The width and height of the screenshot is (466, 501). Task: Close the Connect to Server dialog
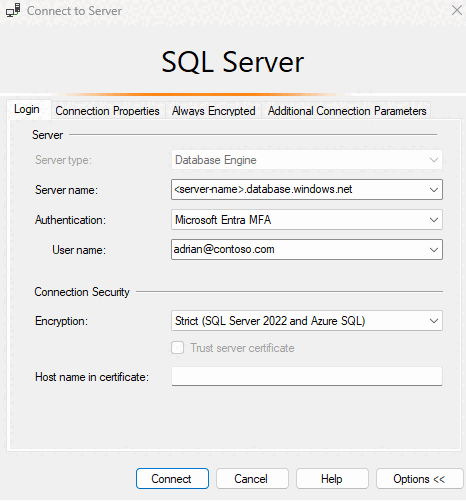click(x=457, y=10)
